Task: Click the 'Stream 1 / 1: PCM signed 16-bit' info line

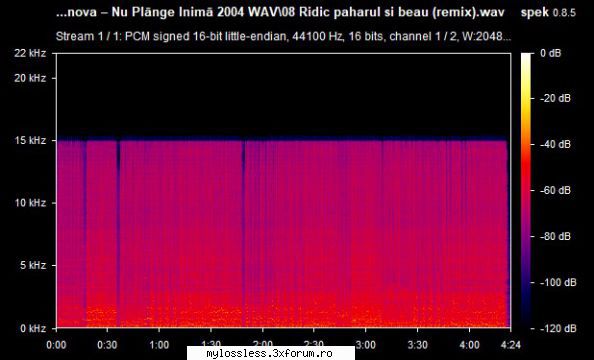Action: coord(283,36)
